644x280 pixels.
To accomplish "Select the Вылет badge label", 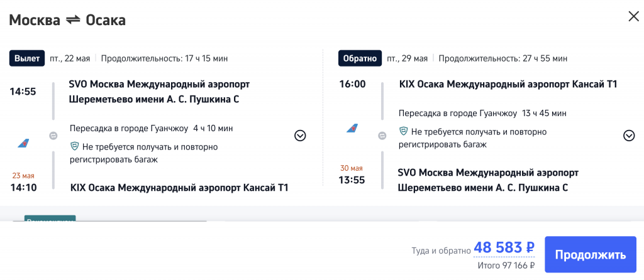I will [26, 58].
